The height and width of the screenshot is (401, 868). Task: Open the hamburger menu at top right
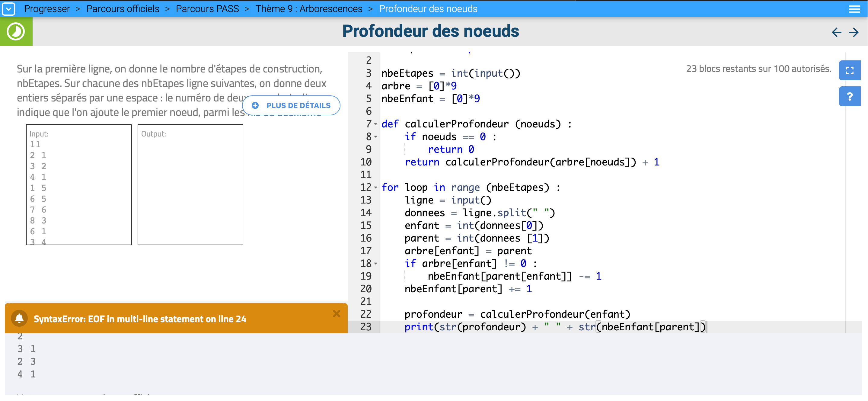pyautogui.click(x=854, y=9)
